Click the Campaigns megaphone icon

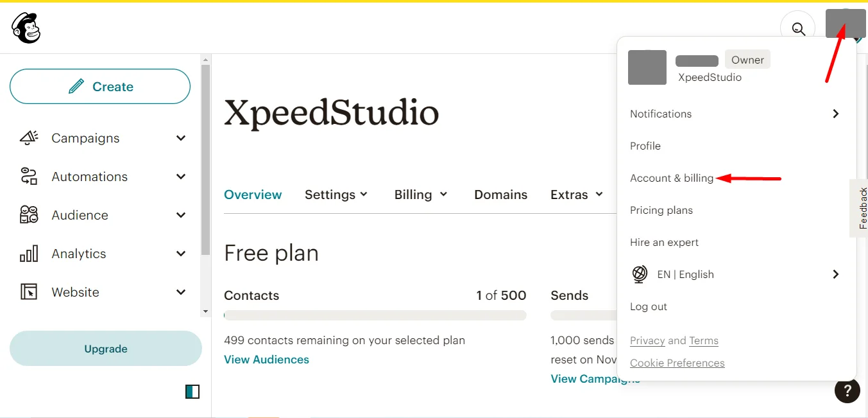(29, 138)
